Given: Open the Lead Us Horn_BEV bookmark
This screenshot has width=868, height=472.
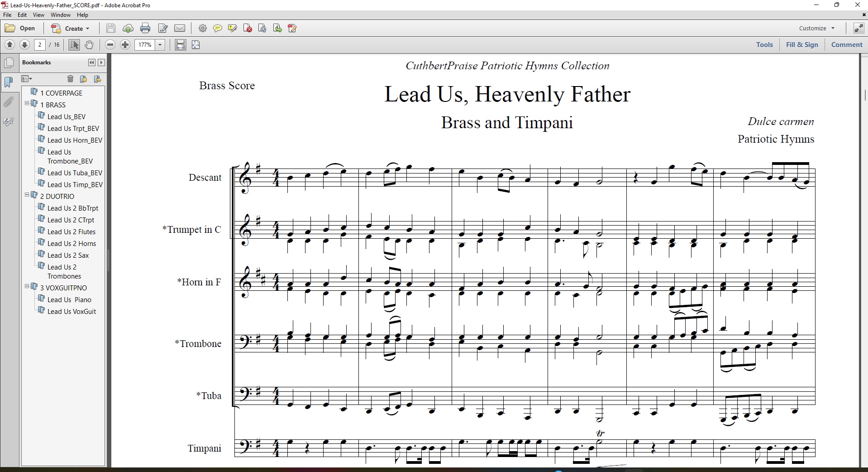Looking at the screenshot, I should point(75,140).
